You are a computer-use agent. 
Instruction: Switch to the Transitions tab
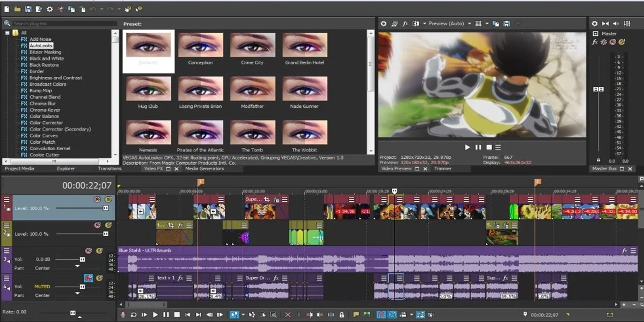coord(109,169)
